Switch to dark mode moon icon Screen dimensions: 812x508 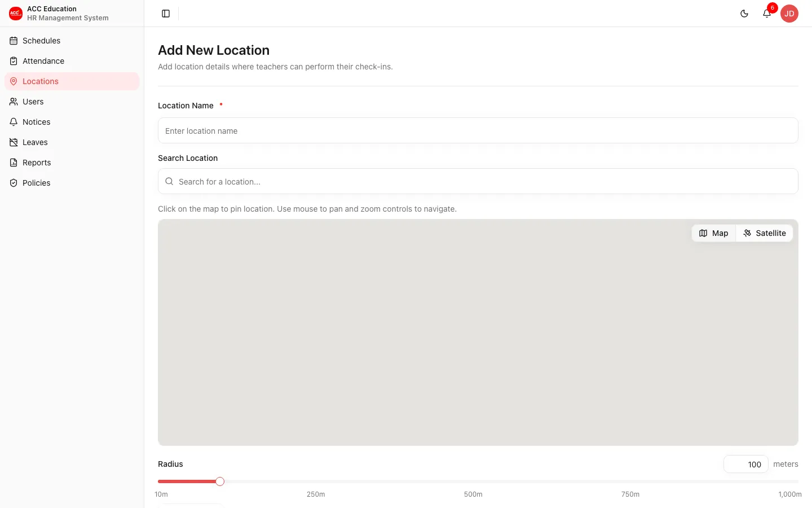click(744, 14)
